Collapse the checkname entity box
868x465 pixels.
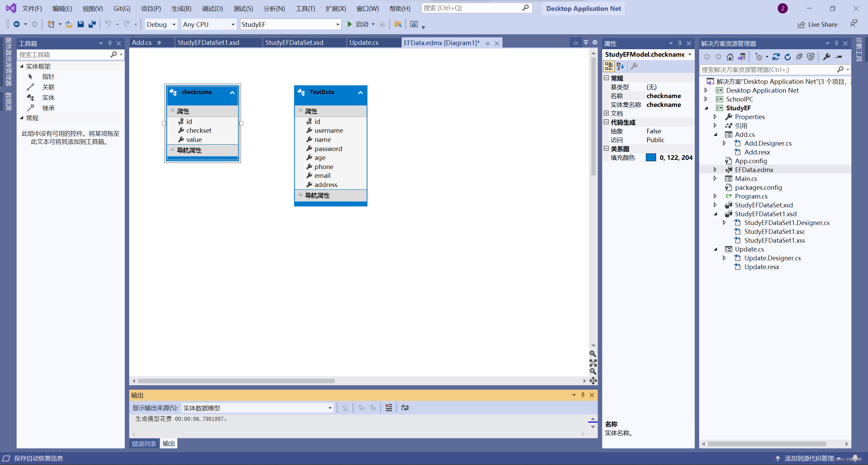(232, 92)
